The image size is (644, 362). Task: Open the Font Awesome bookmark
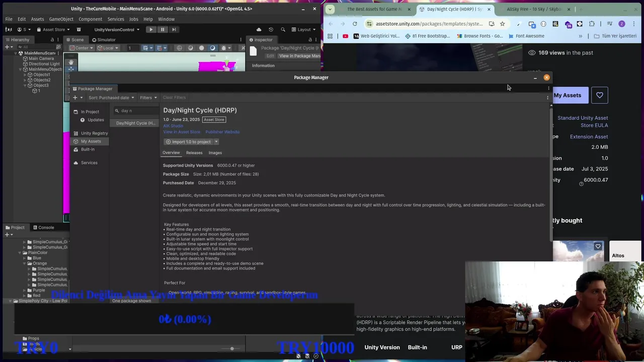tap(526, 36)
